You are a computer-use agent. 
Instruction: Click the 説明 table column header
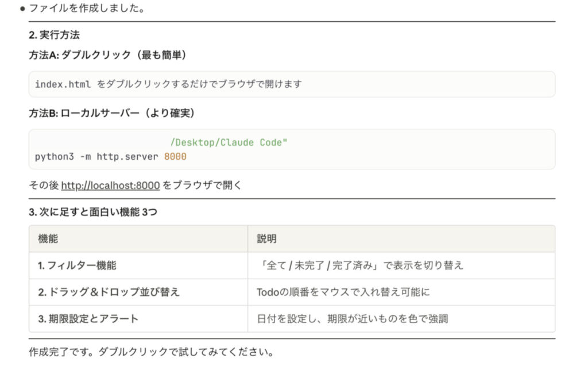pos(266,238)
